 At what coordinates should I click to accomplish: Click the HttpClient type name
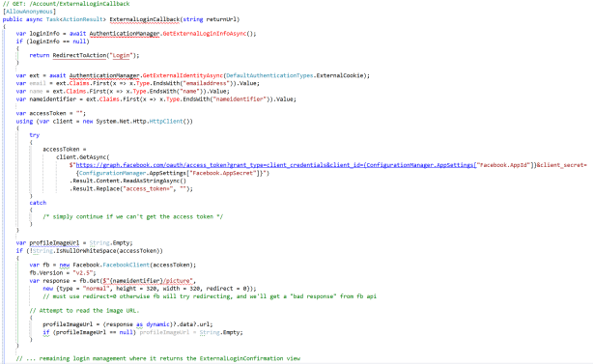click(x=166, y=122)
